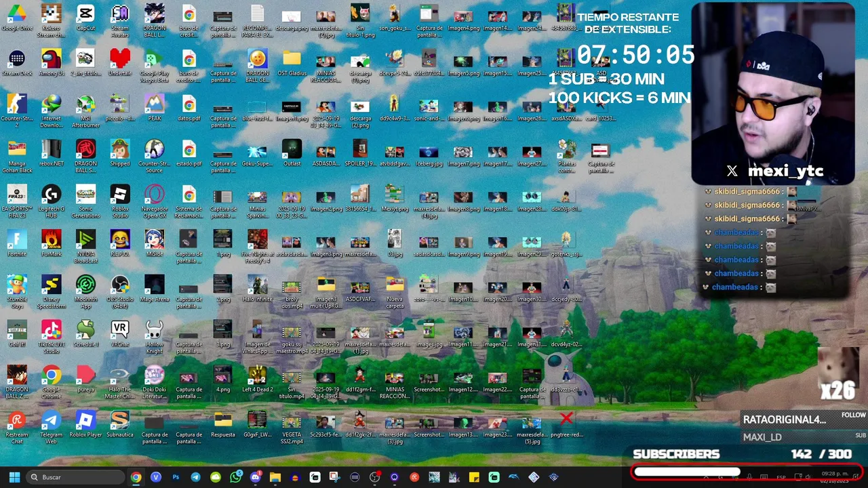Open the Windows Start menu
This screenshot has width=868, height=488.
14,477
